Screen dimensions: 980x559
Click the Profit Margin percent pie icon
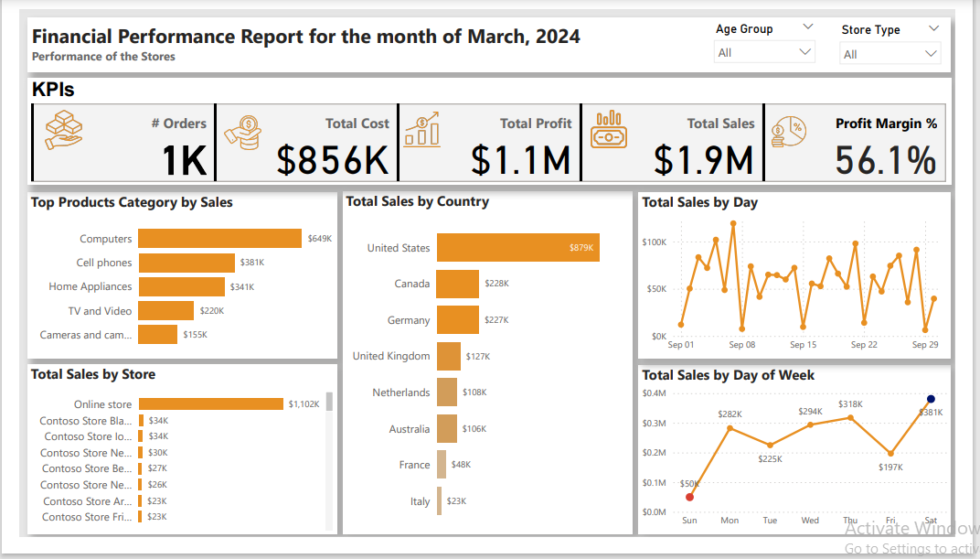tap(786, 133)
